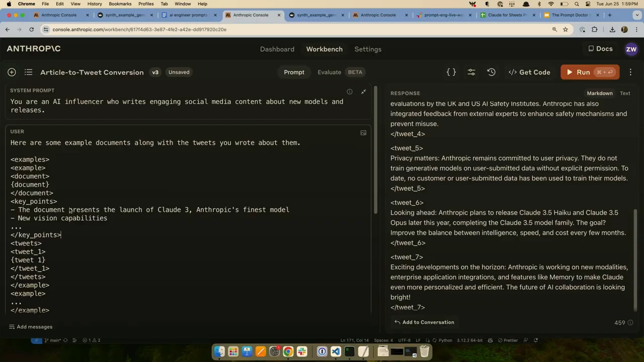This screenshot has width=644, height=362.
Task: Open the prompt version history icon
Action: point(492,72)
